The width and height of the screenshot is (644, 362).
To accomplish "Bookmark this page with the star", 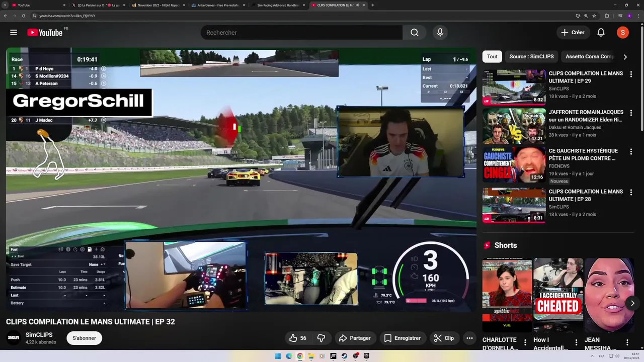I will pyautogui.click(x=594, y=16).
